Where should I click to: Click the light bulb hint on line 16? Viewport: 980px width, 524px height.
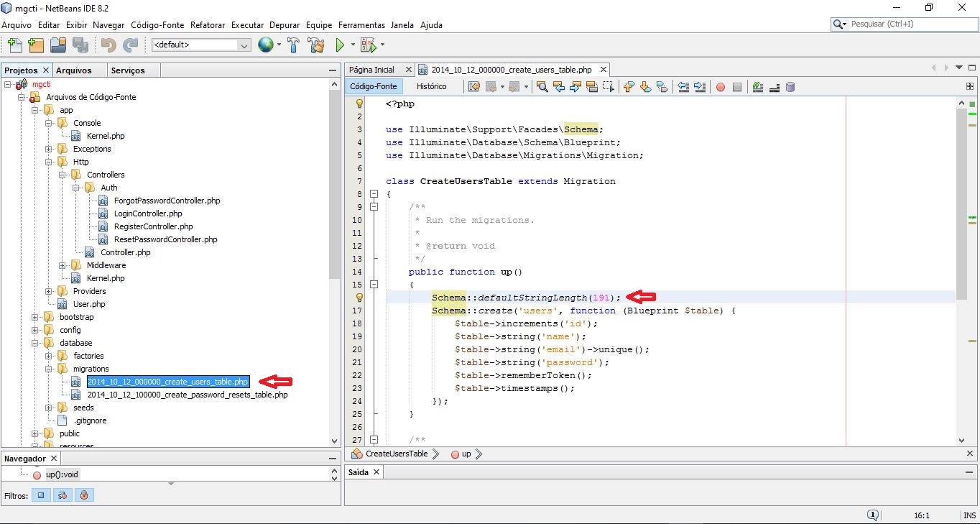360,298
